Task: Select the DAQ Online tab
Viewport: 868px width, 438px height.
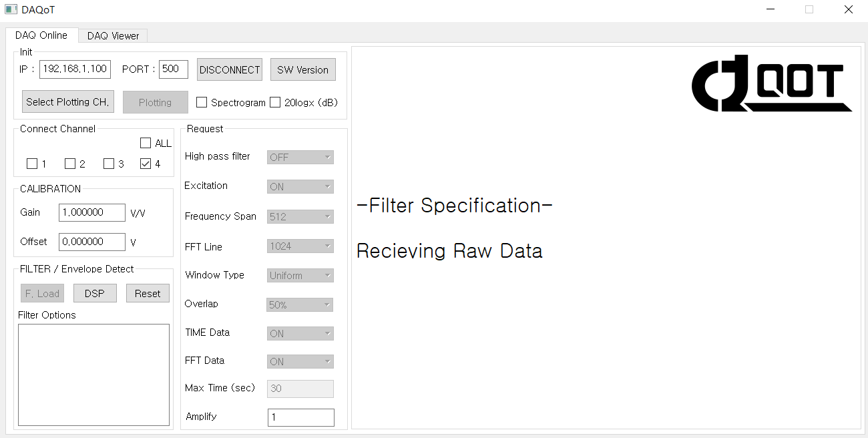Action: tap(41, 35)
